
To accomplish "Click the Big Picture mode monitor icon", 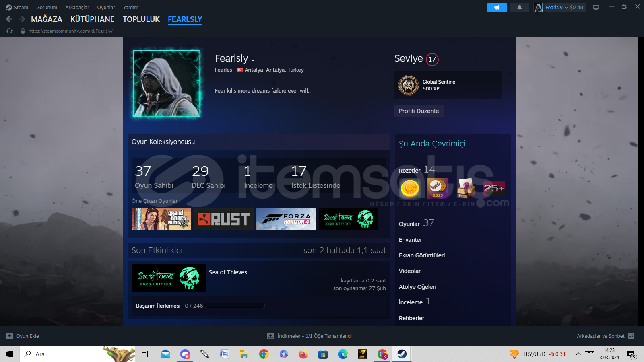I will coord(596,8).
